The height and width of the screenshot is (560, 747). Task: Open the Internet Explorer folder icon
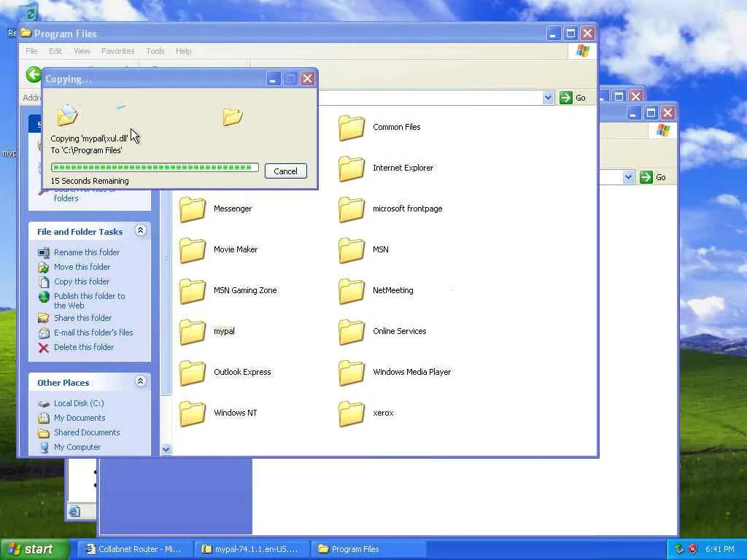tap(352, 168)
